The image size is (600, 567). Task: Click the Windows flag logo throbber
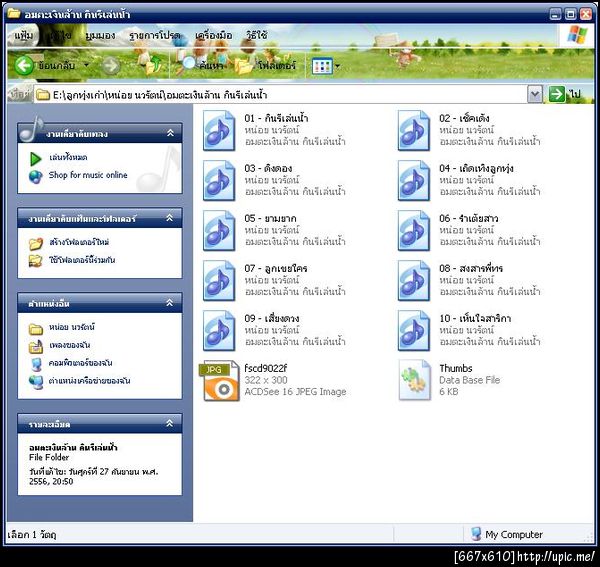[577, 35]
